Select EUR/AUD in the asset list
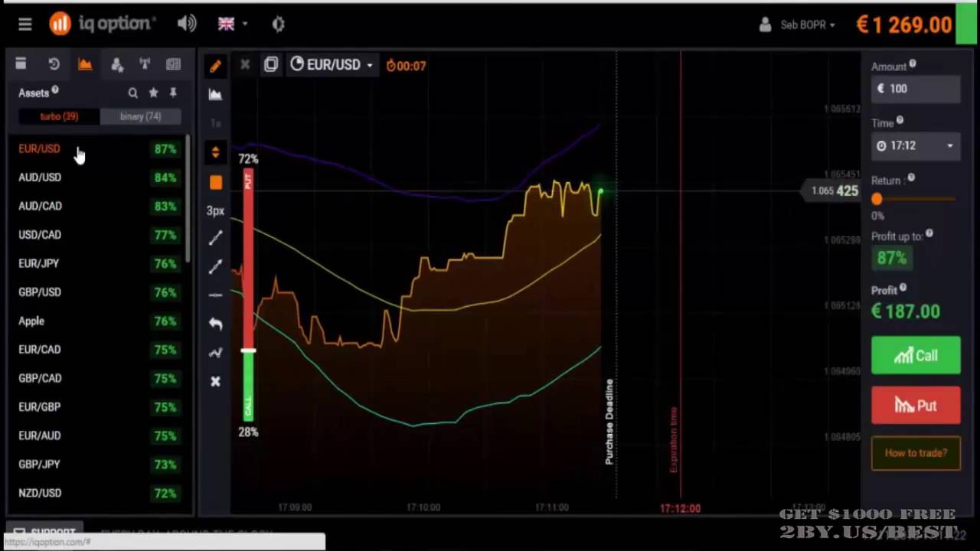Viewport: 980px width, 551px height. click(98, 435)
